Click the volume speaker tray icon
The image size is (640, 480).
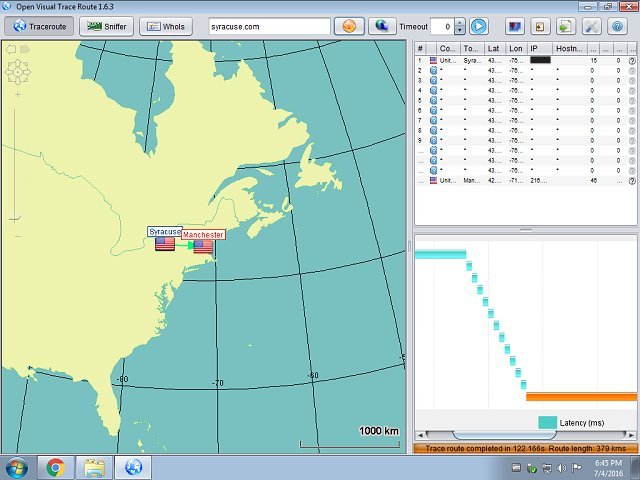(x=562, y=468)
